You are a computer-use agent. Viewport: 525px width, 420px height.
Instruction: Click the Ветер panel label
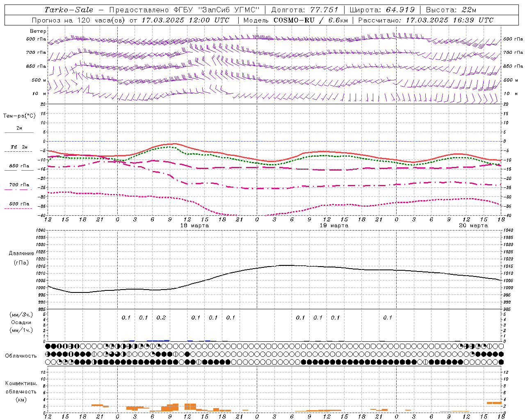tap(38, 31)
